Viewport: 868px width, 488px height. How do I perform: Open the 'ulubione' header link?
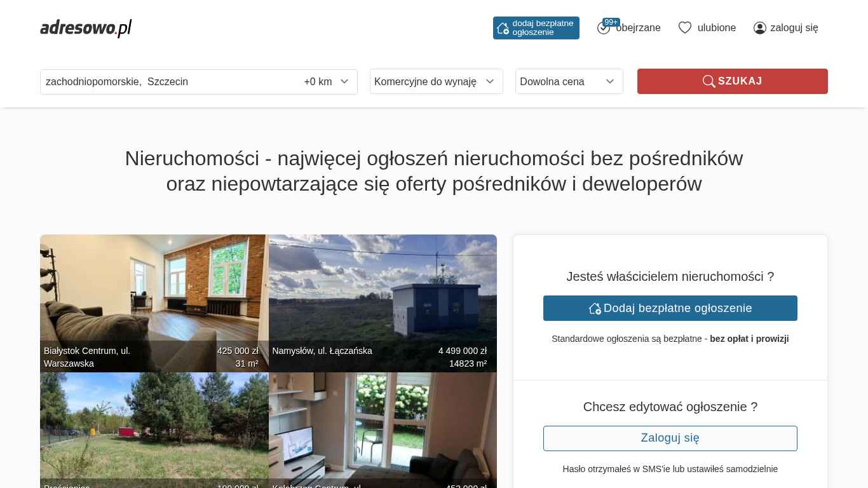716,28
